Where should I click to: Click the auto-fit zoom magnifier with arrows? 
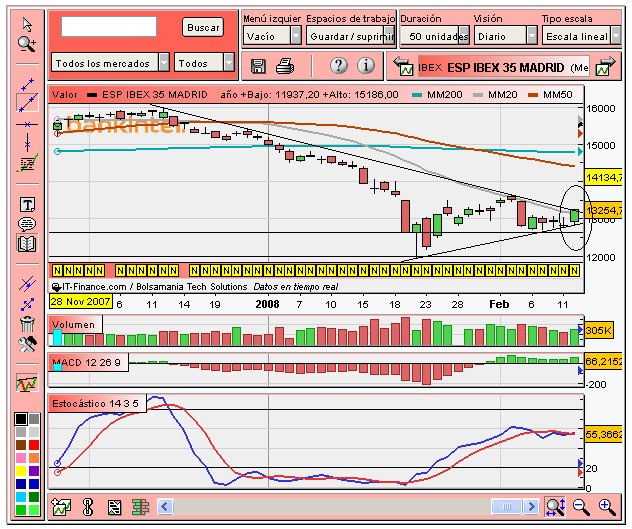click(x=555, y=506)
